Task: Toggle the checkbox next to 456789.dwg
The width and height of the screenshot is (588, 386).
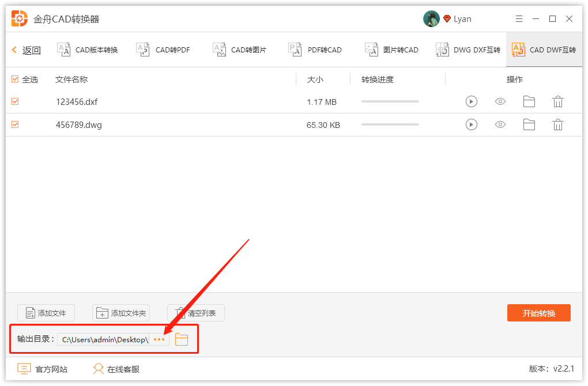Action: [14, 124]
